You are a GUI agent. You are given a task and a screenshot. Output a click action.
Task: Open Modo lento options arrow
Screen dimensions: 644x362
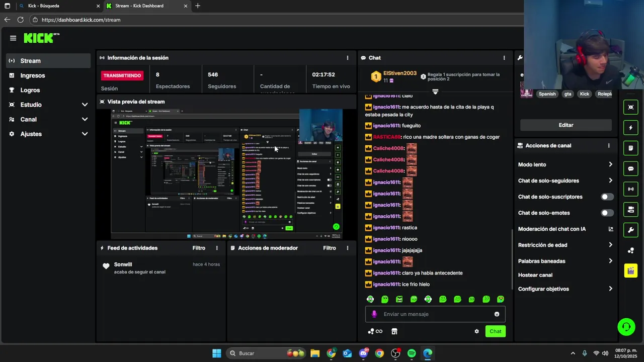click(x=610, y=164)
